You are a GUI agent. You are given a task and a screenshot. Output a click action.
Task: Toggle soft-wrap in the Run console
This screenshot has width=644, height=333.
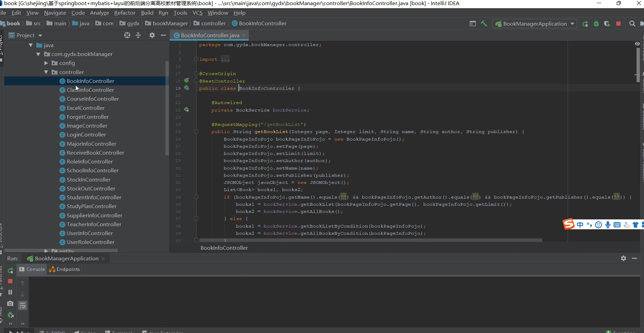(x=23, y=305)
